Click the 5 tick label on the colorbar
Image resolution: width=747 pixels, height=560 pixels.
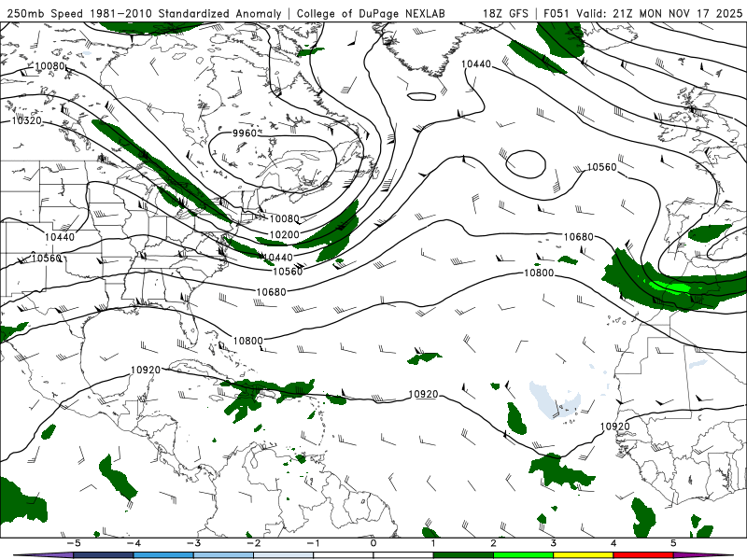tap(673, 543)
